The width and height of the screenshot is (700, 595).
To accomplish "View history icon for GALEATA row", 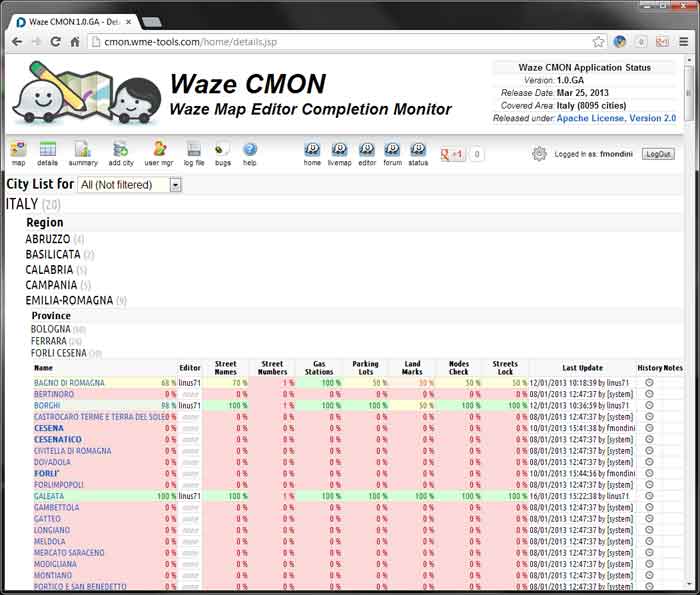I will pyautogui.click(x=649, y=496).
